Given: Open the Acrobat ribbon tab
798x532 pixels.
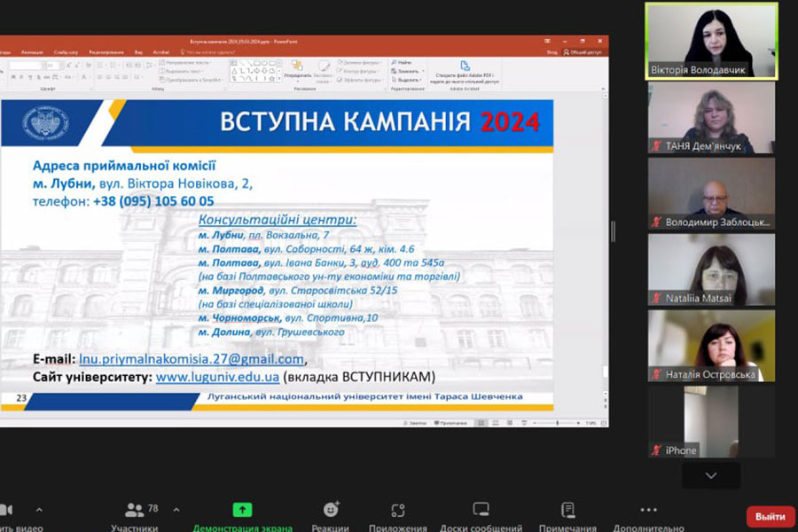Looking at the screenshot, I should click(x=160, y=52).
